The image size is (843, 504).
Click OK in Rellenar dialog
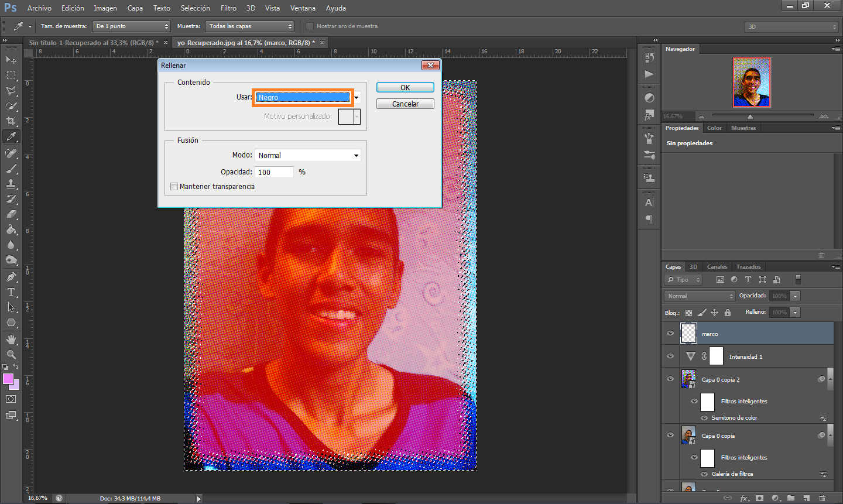tap(405, 87)
